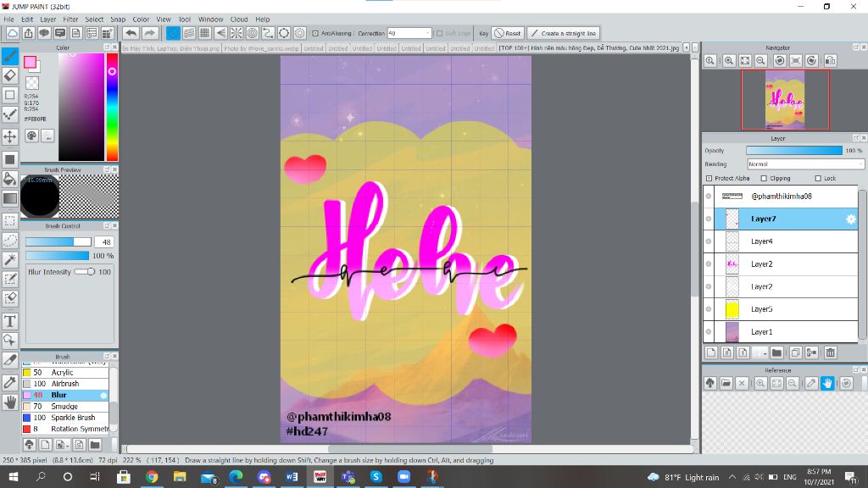Screen dimensions: 868x488
Task: Hide Layer1 via its visibility dot
Action: coord(709,332)
